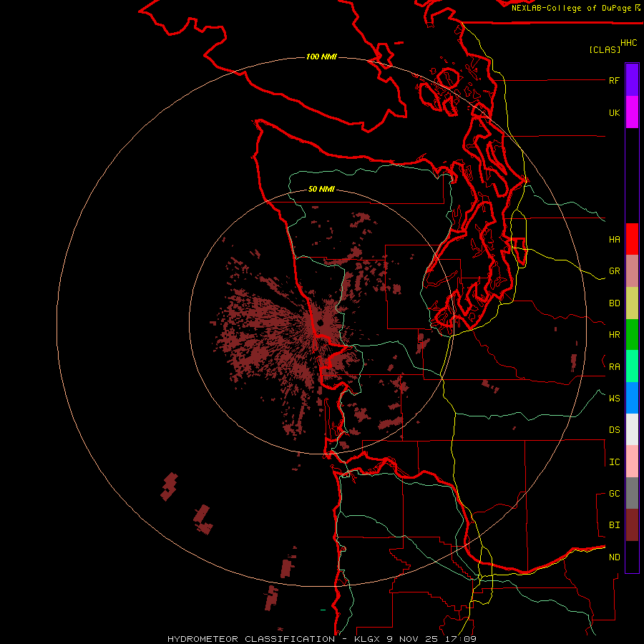Click the DS white legend swatch

click(x=632, y=429)
